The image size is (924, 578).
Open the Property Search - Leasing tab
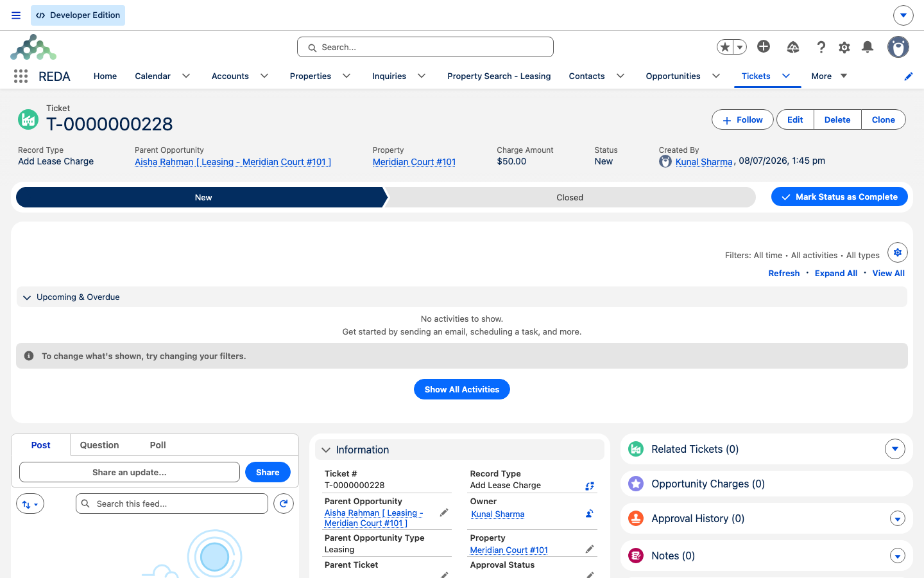(499, 76)
